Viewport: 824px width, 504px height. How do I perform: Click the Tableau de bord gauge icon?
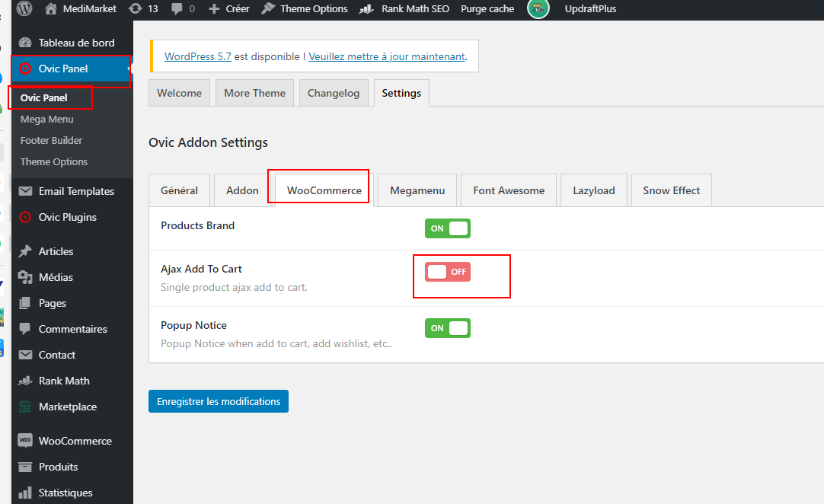[x=25, y=43]
